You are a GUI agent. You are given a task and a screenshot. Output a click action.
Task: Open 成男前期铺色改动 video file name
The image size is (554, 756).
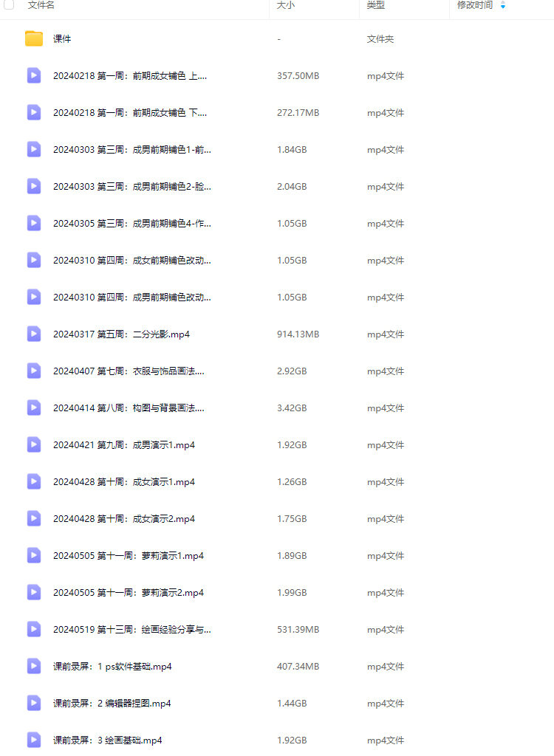132,297
